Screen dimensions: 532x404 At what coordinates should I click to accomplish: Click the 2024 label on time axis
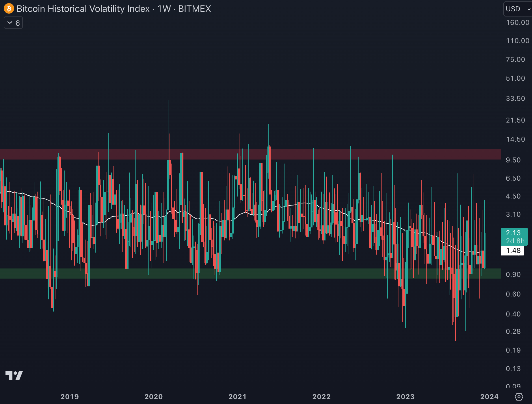[489, 396]
